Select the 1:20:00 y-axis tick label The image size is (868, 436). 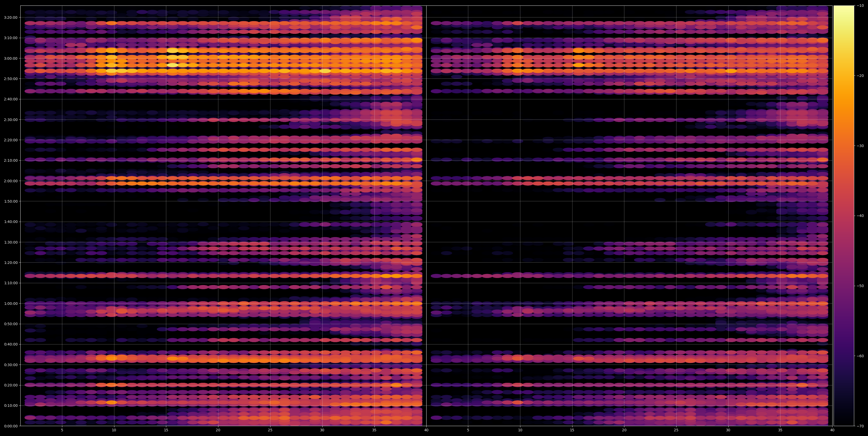point(10,262)
